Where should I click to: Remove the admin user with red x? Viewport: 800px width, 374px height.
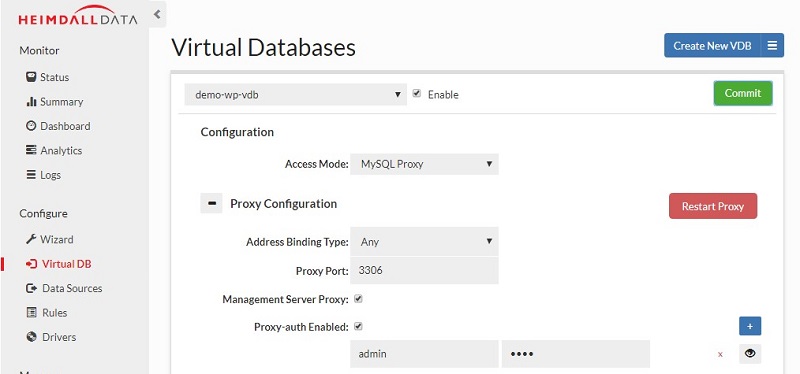click(x=720, y=354)
